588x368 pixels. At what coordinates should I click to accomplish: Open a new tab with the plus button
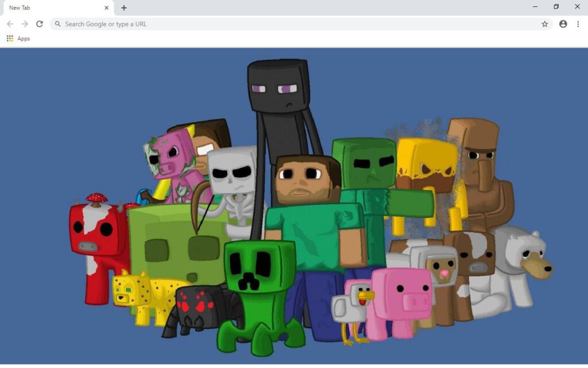(124, 8)
